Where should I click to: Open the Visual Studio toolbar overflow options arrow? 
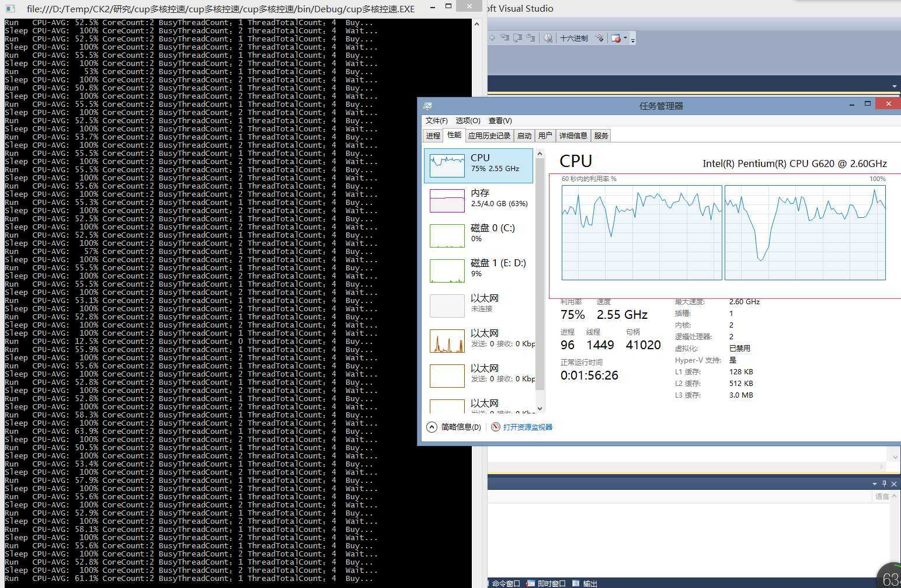coord(633,39)
